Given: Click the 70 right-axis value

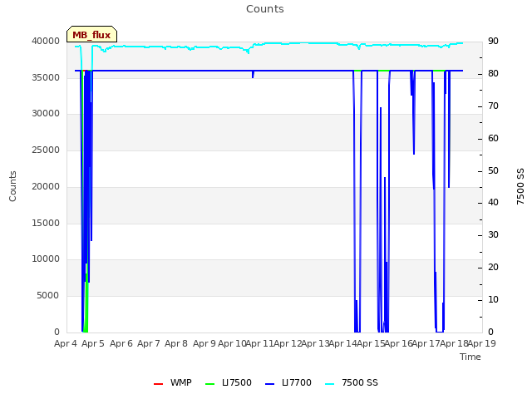Looking at the screenshot, I should click(493, 106).
